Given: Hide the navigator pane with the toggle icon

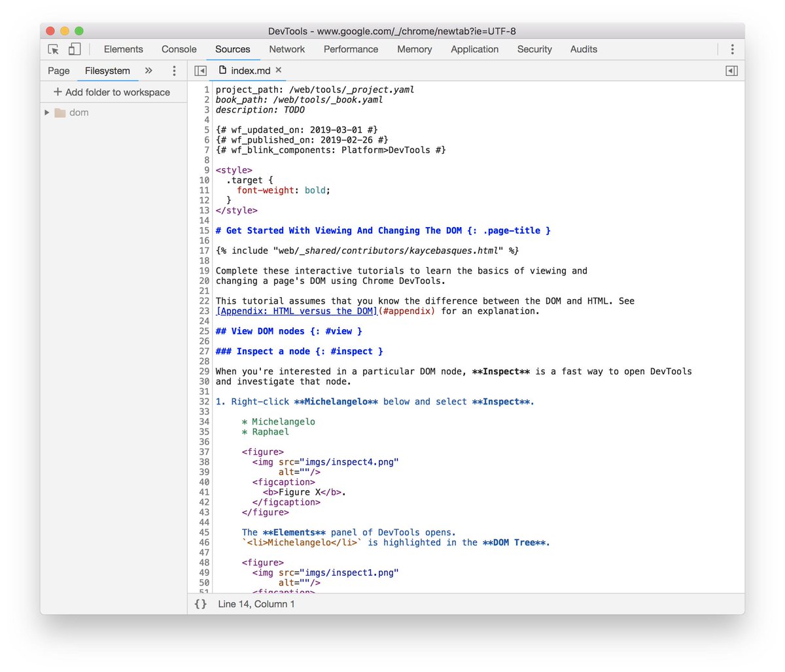Looking at the screenshot, I should tap(201, 71).
